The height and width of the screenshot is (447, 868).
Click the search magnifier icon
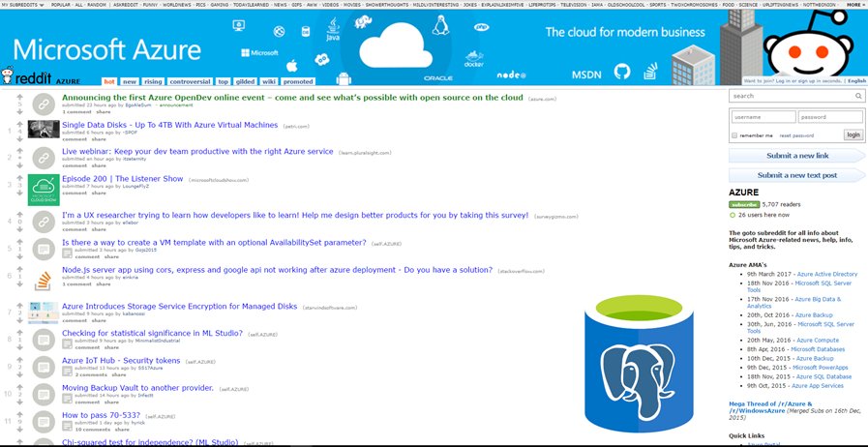pos(858,96)
